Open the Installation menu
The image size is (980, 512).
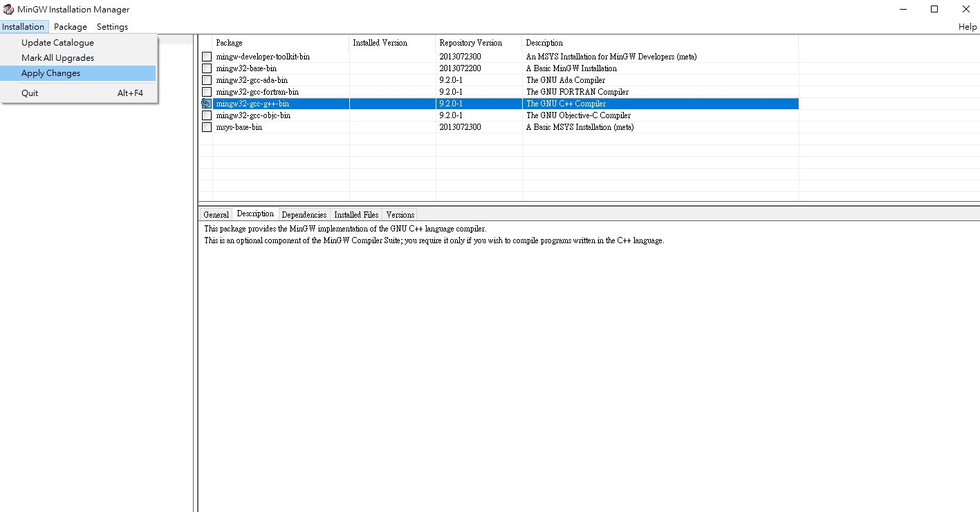pos(24,26)
